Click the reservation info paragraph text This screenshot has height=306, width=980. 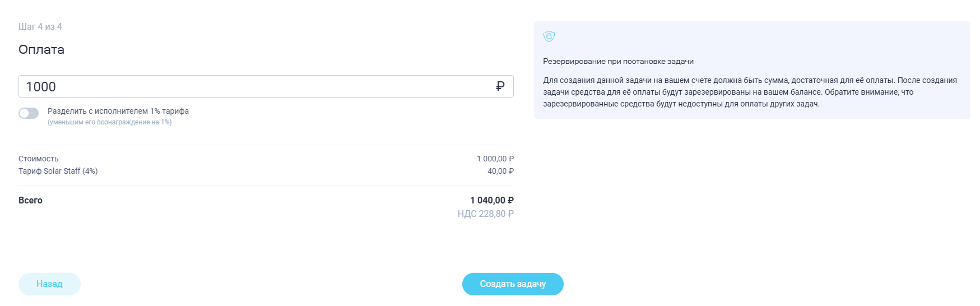click(728, 92)
